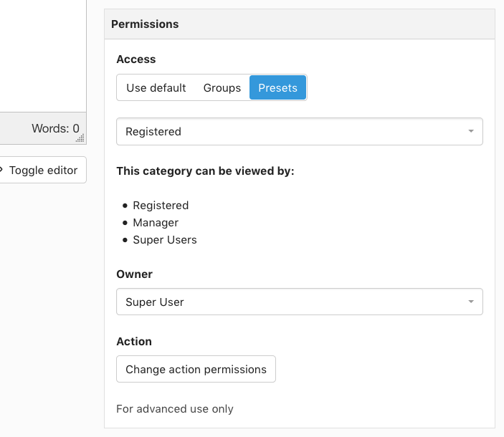The width and height of the screenshot is (504, 437).
Task: Click the caret icon on Owner dropdown
Action: tap(471, 302)
